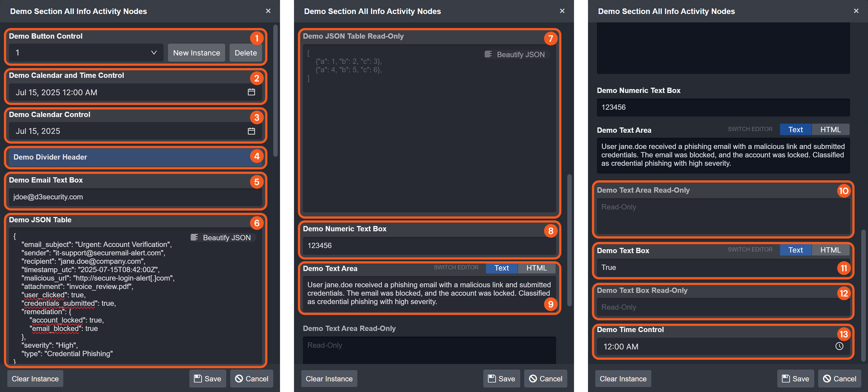The height and width of the screenshot is (392, 868).
Task: Switch middle Demo Text Area editor to HTML
Action: pyautogui.click(x=536, y=268)
